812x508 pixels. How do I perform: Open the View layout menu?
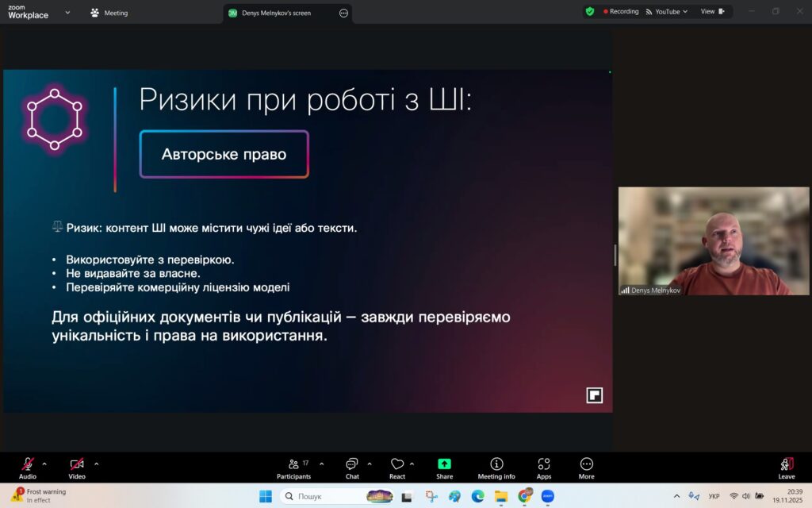(x=712, y=12)
